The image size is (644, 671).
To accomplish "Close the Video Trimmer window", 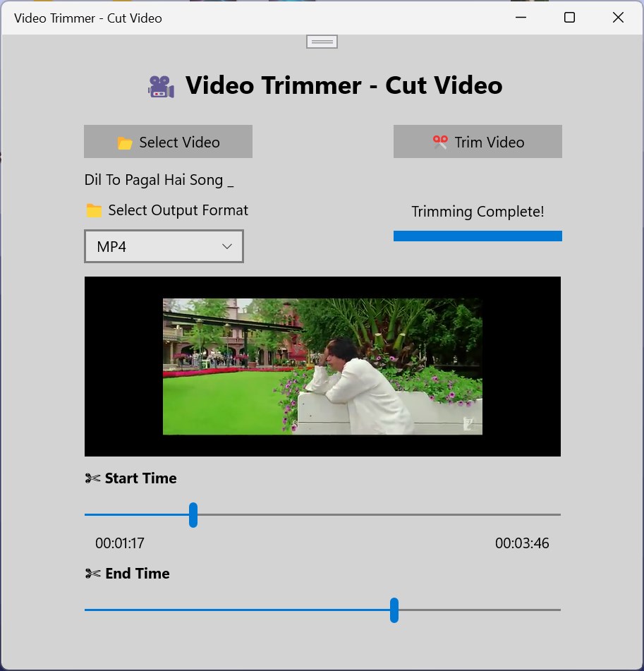I will pos(618,18).
